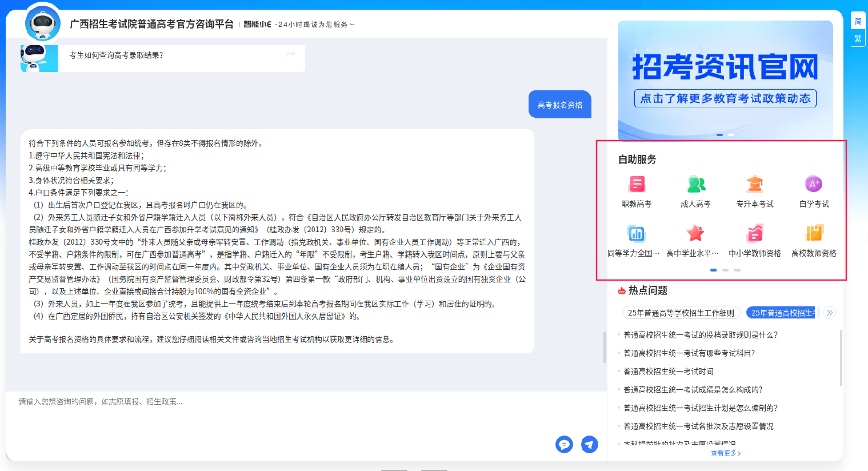The height and width of the screenshot is (471, 868).
Task: Open the 中小学教师资格 service icon
Action: click(x=755, y=234)
